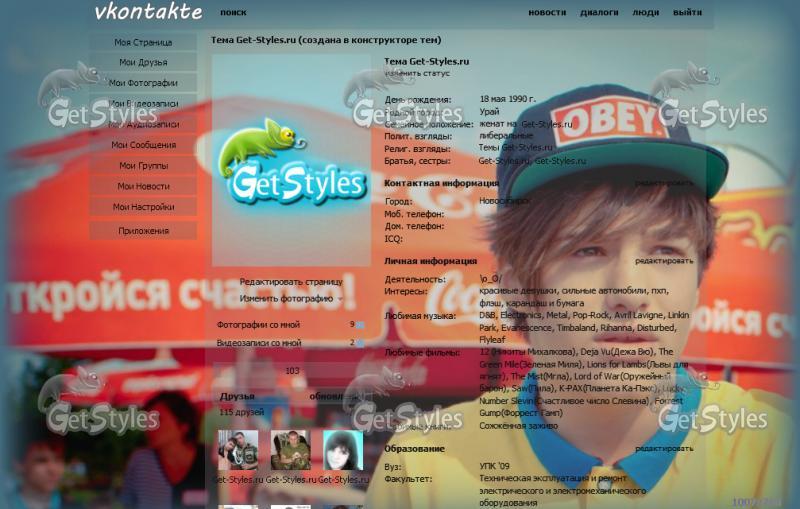The height and width of the screenshot is (509, 800).
Task: Open Мои Группы in the sidebar
Action: (143, 166)
